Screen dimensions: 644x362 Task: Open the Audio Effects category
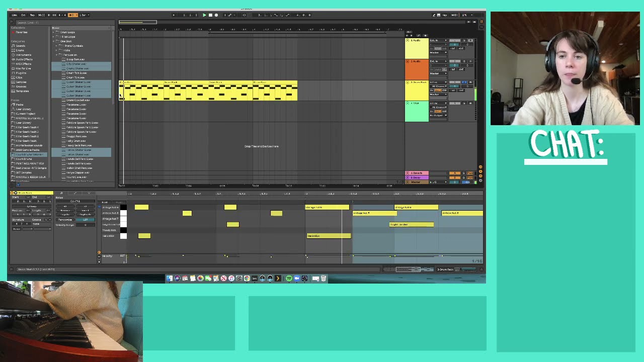[24, 59]
